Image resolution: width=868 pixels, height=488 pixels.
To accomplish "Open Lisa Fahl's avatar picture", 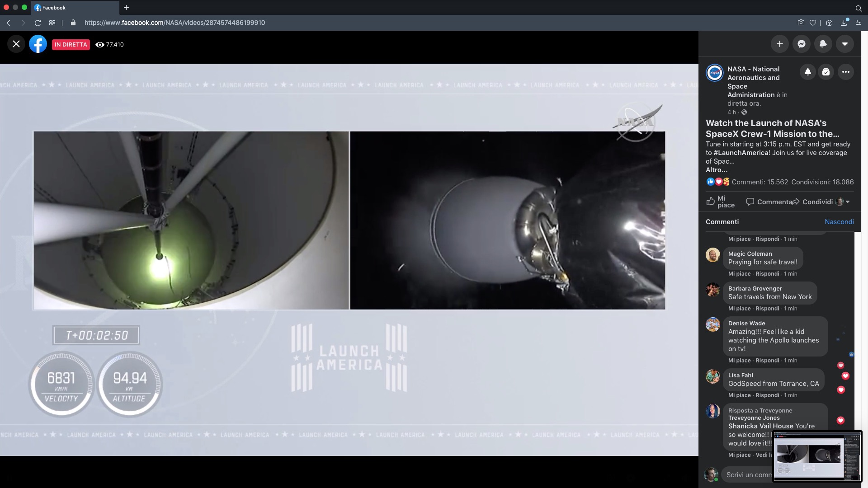I will point(713,376).
